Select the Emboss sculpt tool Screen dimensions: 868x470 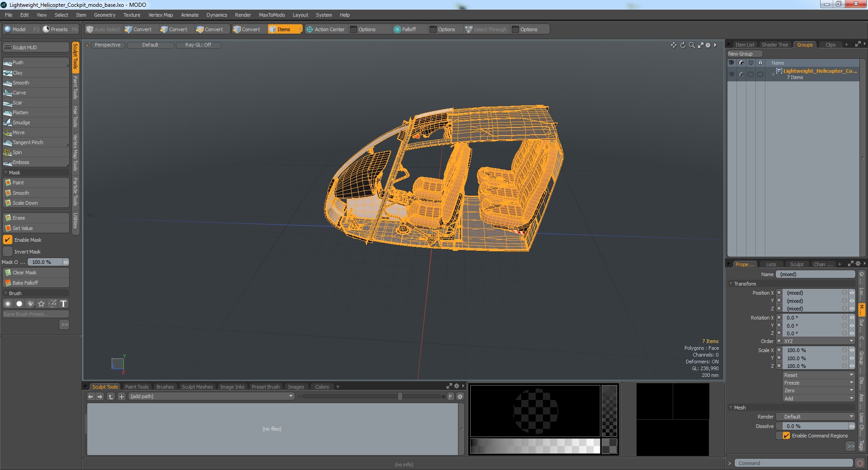(x=36, y=162)
